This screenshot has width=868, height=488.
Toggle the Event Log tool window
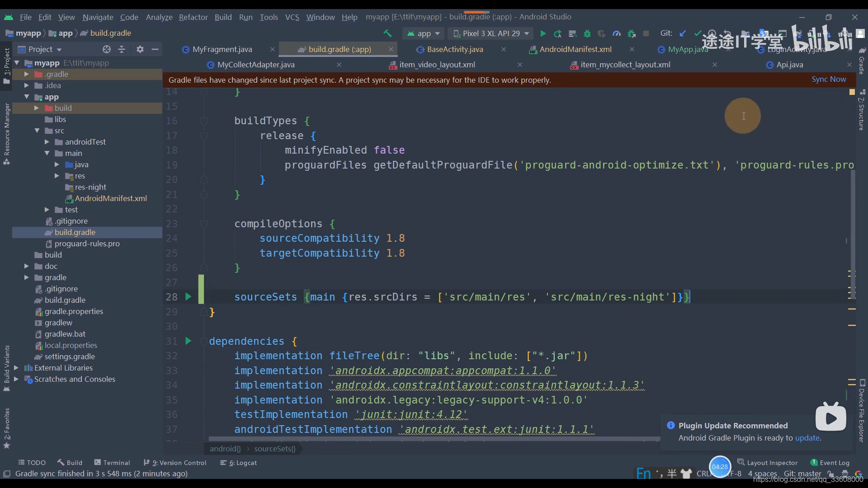pos(830,463)
